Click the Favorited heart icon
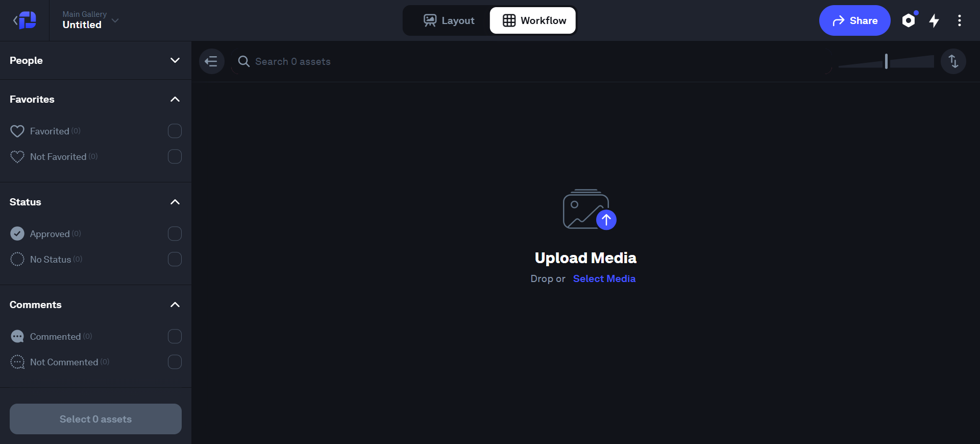The width and height of the screenshot is (980, 444). (17, 131)
